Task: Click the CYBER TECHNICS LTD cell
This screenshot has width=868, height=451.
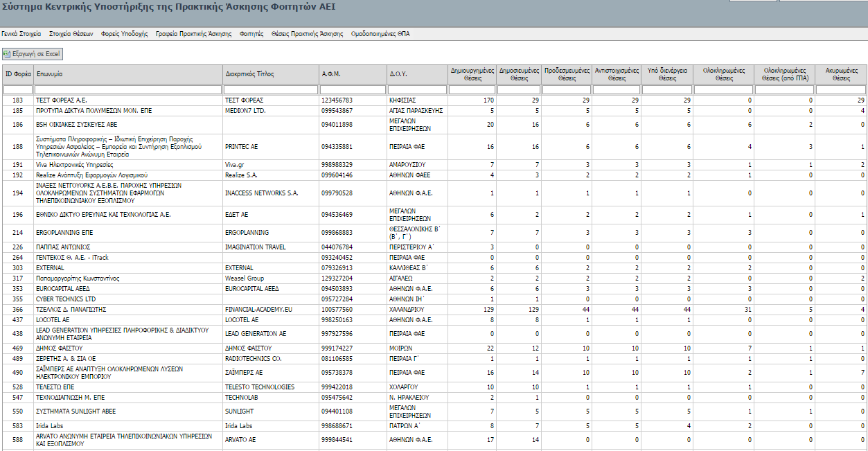Action: [x=128, y=299]
